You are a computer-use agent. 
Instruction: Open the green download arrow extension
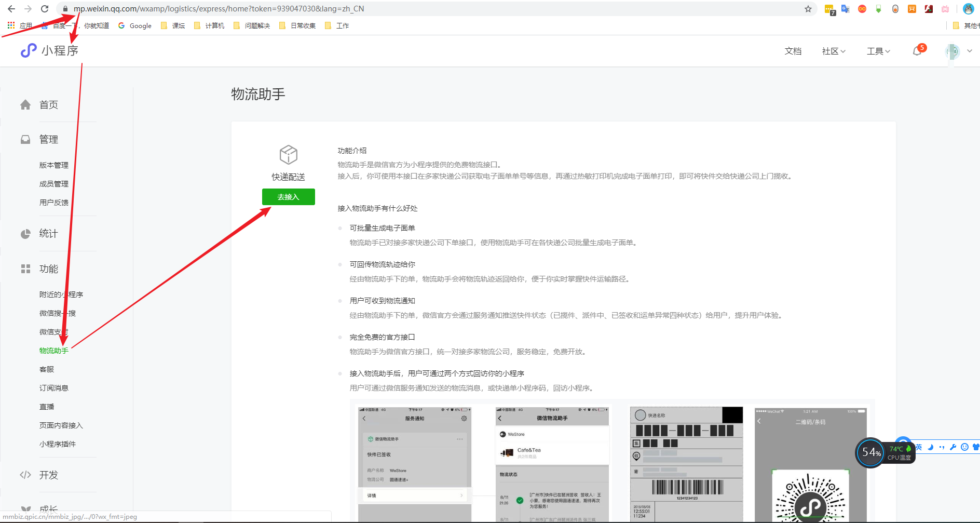[x=878, y=9]
